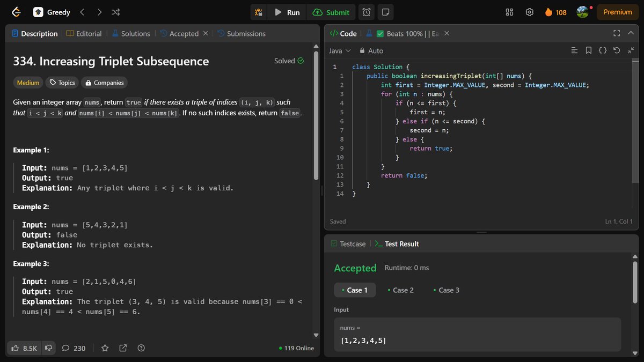Expand the Companies section
Screen dimensions: 644x362
coord(104,82)
